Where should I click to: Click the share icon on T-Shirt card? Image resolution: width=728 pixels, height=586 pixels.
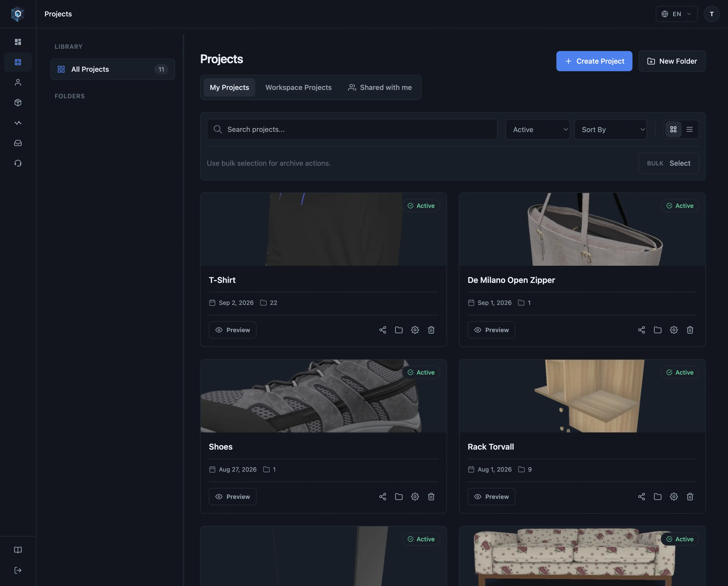pos(382,330)
